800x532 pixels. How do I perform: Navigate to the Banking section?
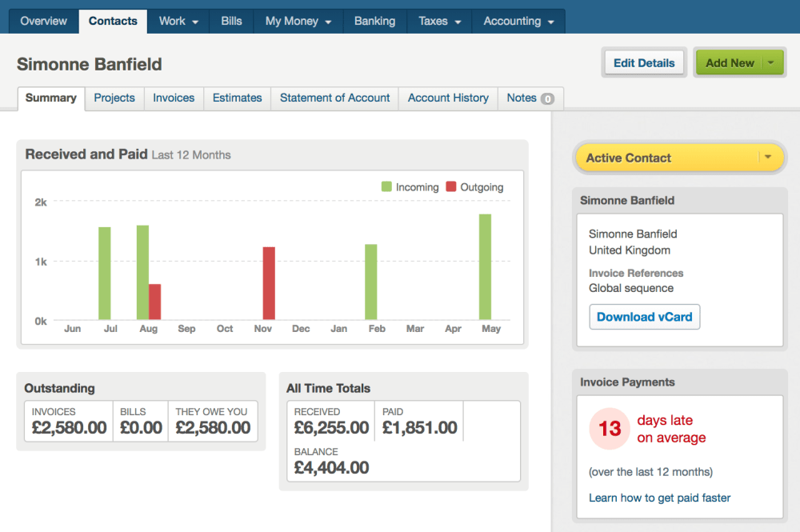pyautogui.click(x=374, y=21)
